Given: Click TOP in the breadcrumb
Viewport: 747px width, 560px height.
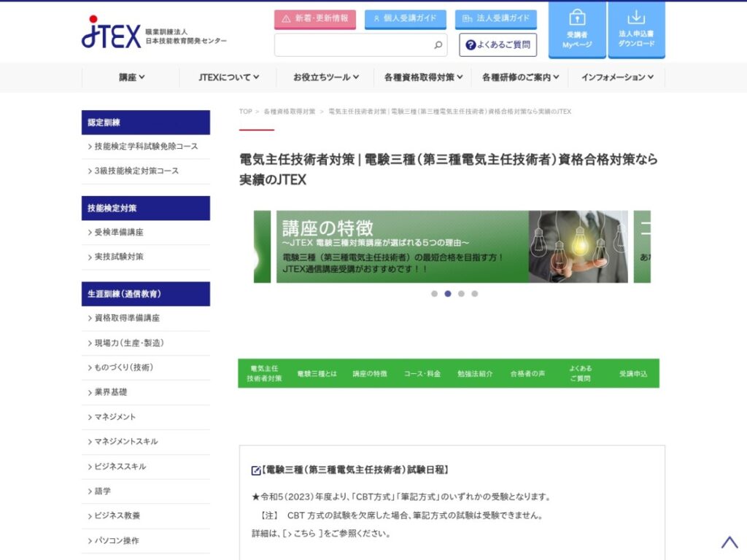Looking at the screenshot, I should point(245,112).
